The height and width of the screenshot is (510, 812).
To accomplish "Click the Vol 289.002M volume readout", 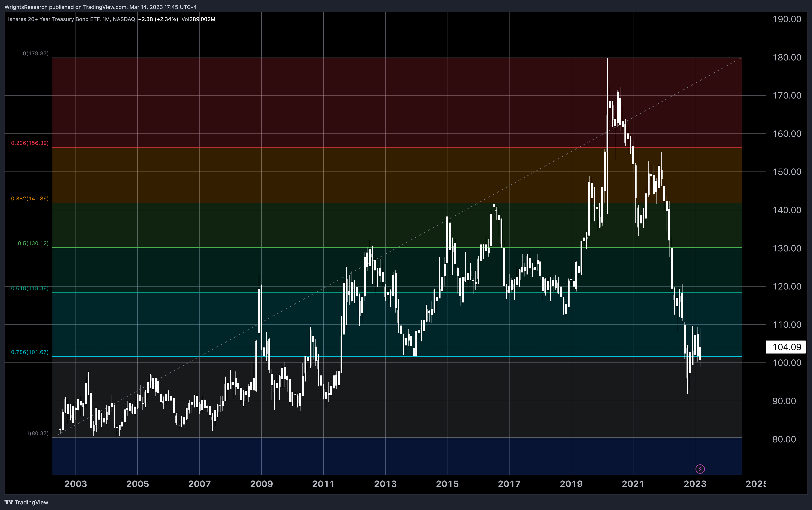I will pyautogui.click(x=198, y=19).
